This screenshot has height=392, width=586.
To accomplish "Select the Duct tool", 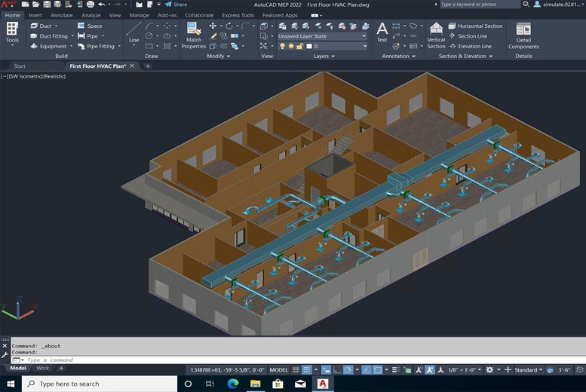I will tap(41, 26).
